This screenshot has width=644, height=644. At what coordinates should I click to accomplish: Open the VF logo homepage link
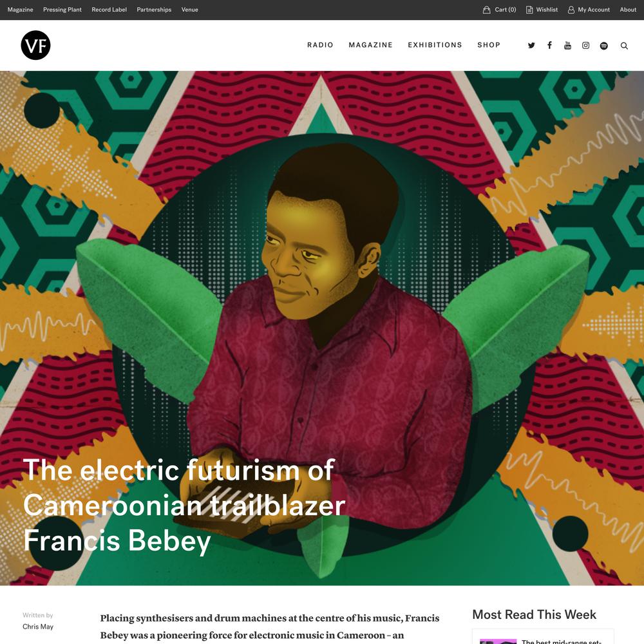point(35,45)
